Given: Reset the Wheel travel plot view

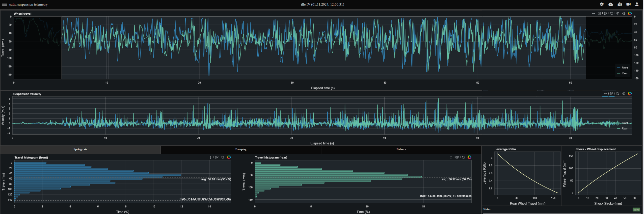Looking at the screenshot, I should pyautogui.click(x=612, y=14).
